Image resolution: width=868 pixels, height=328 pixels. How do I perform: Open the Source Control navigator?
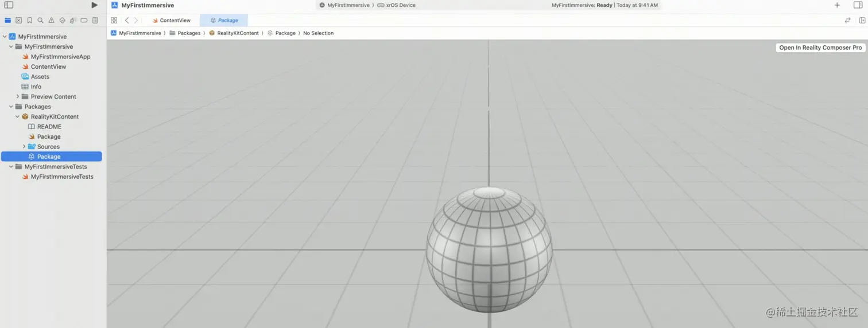pos(19,20)
